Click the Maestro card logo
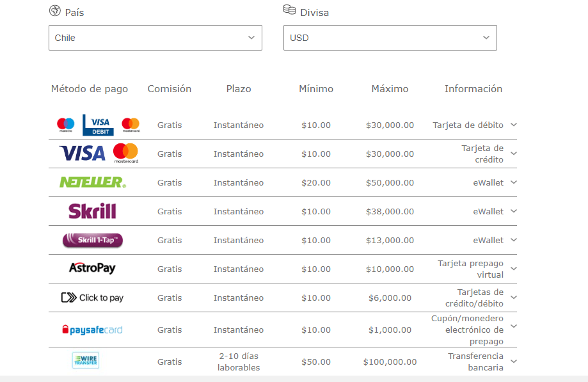The height and width of the screenshot is (382, 588). (x=66, y=125)
